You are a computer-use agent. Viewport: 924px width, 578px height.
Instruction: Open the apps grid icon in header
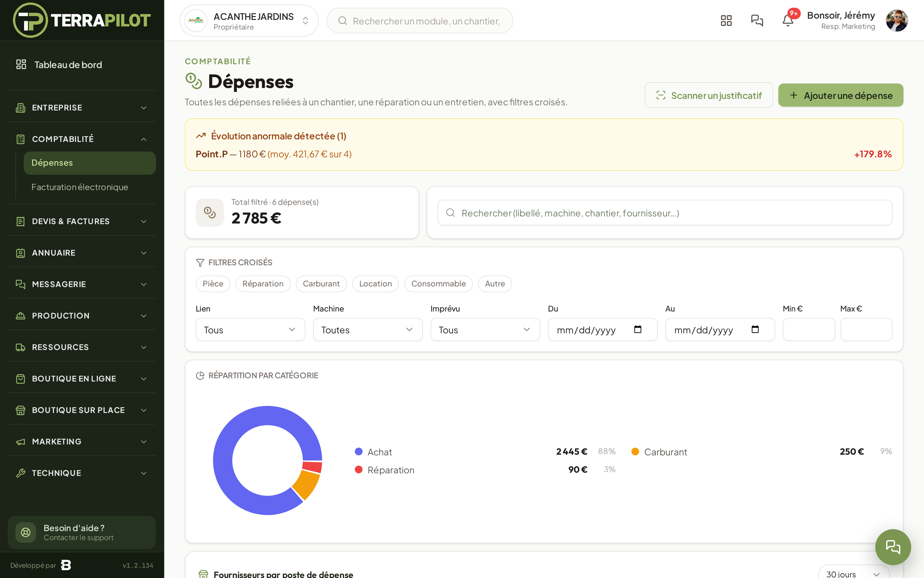tap(726, 21)
